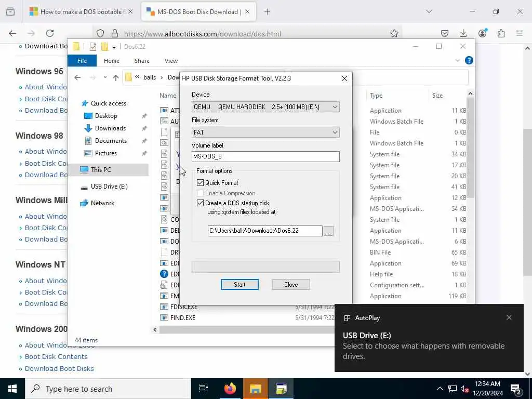Viewport: 532px width, 399px height.
Task: Select the FDISK.EXE file
Action: coord(183,307)
